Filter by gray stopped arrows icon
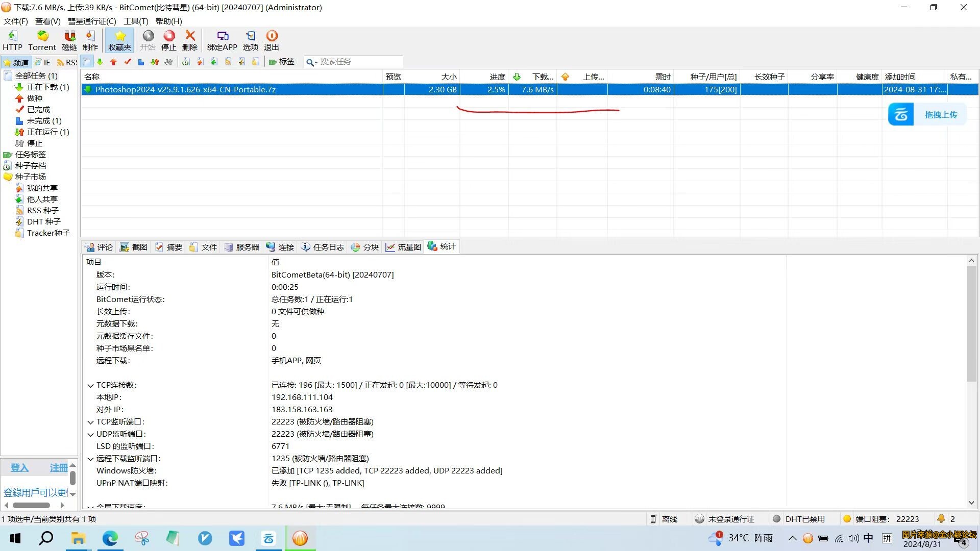Image resolution: width=980 pixels, height=551 pixels. (168, 62)
